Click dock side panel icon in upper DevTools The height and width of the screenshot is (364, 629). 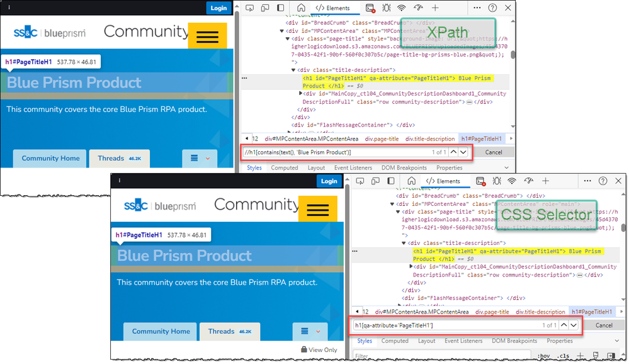280,8
